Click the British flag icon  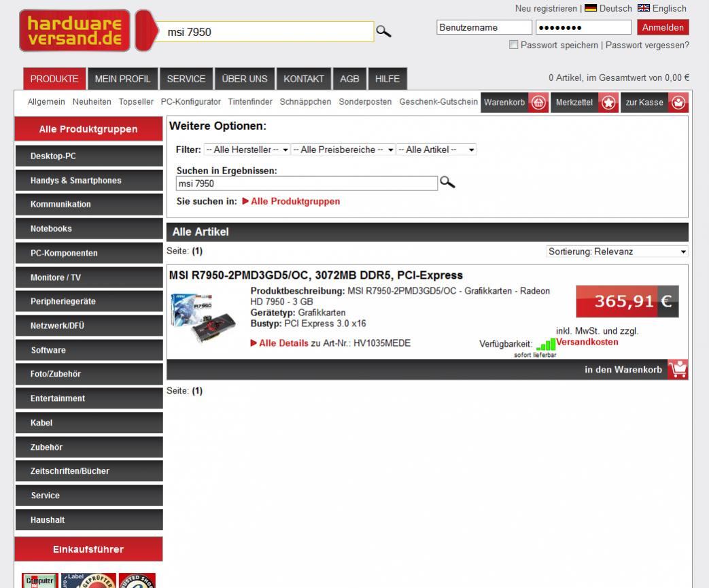[x=644, y=8]
